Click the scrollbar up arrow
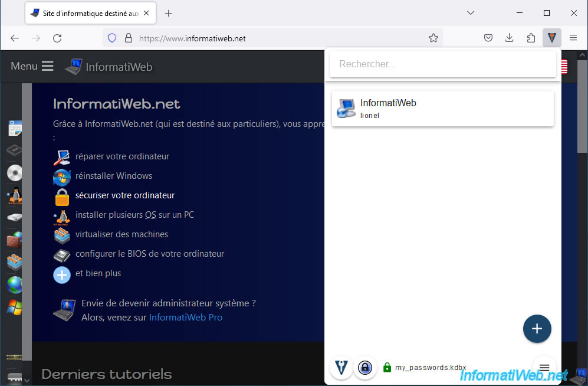 (x=582, y=55)
